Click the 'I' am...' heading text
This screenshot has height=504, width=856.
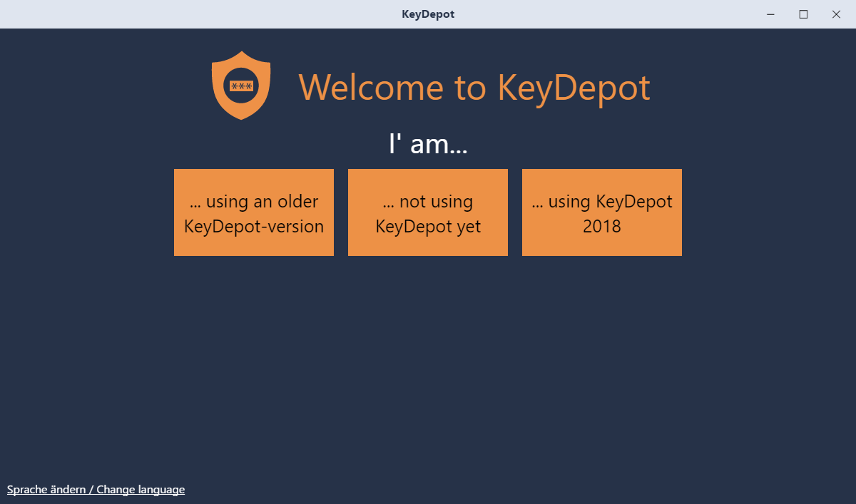428,143
